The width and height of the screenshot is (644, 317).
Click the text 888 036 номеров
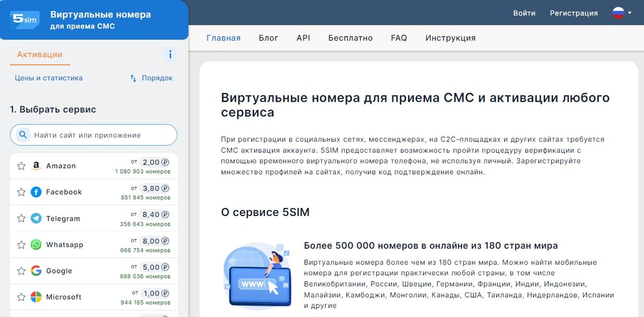(x=145, y=277)
